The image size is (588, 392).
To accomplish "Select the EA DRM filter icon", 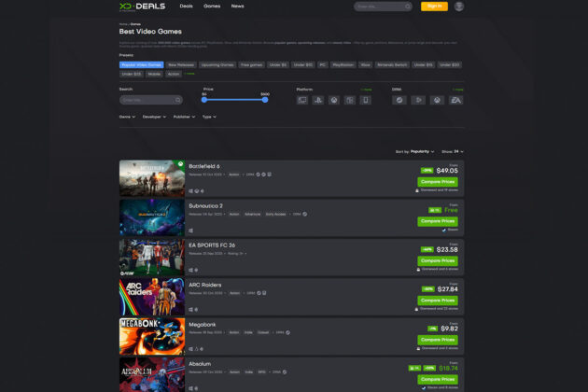I will coord(455,100).
